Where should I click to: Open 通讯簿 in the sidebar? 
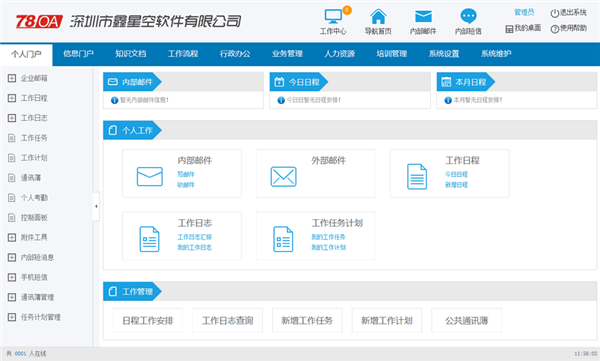click(x=31, y=178)
